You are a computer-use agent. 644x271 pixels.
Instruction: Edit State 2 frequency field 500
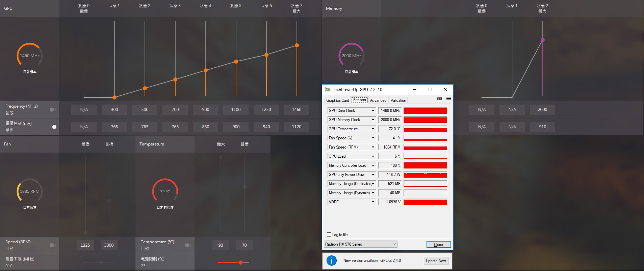(x=145, y=110)
